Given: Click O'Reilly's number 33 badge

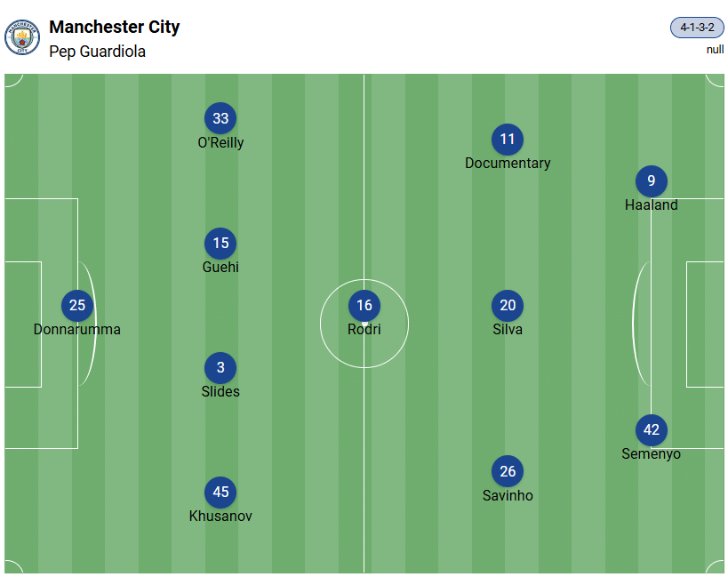Looking at the screenshot, I should (220, 119).
